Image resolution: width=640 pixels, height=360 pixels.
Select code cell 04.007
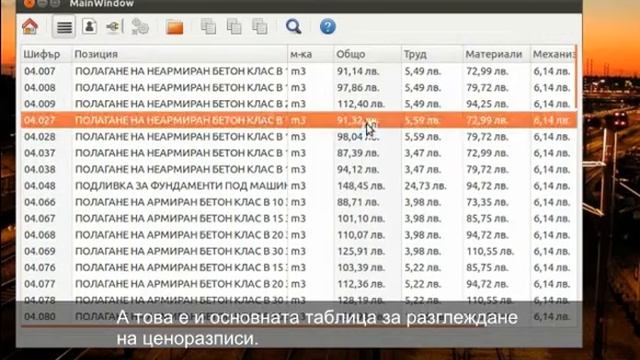click(40, 71)
